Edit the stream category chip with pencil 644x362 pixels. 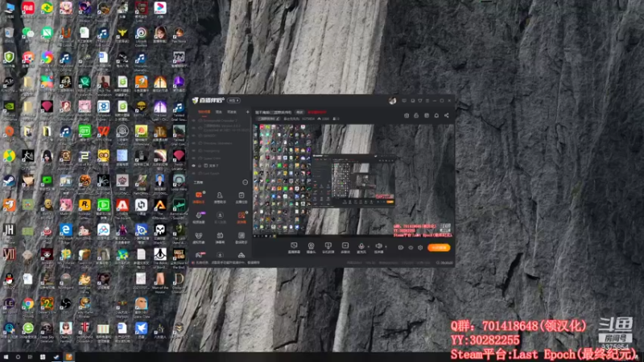[269, 119]
